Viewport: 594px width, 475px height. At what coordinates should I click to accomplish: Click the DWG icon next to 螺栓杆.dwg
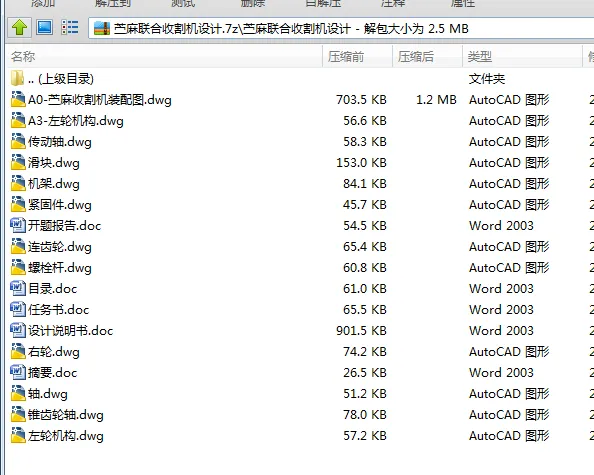18,267
